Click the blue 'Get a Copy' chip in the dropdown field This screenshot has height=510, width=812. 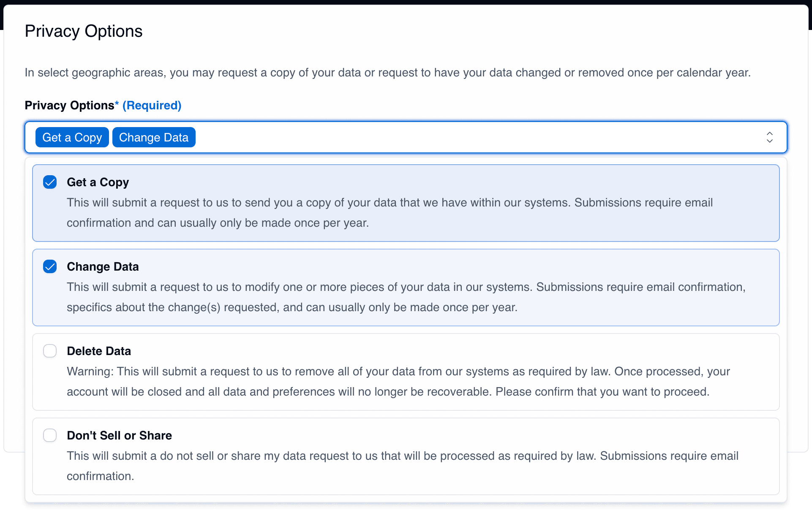click(x=72, y=137)
